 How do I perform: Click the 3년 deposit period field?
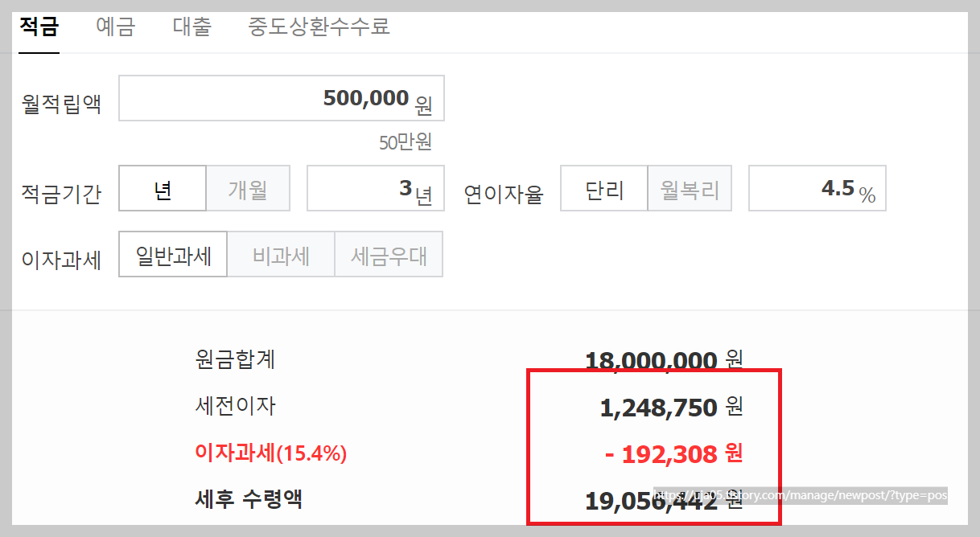coord(375,188)
